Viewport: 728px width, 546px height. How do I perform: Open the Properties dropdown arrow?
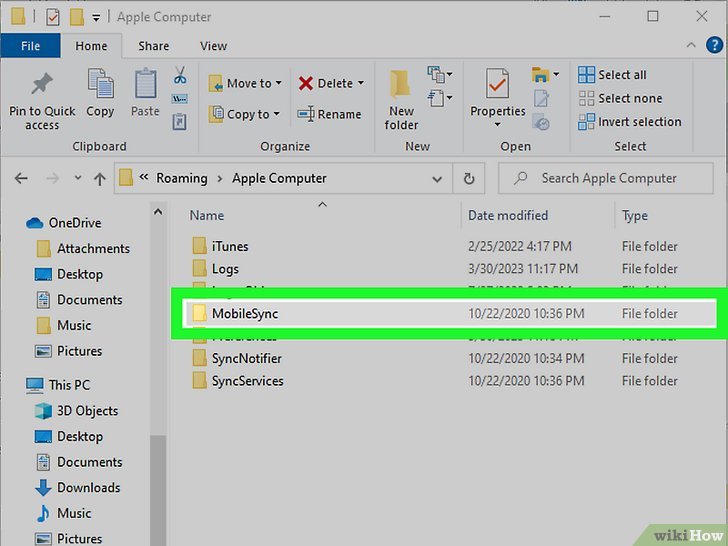(x=497, y=124)
